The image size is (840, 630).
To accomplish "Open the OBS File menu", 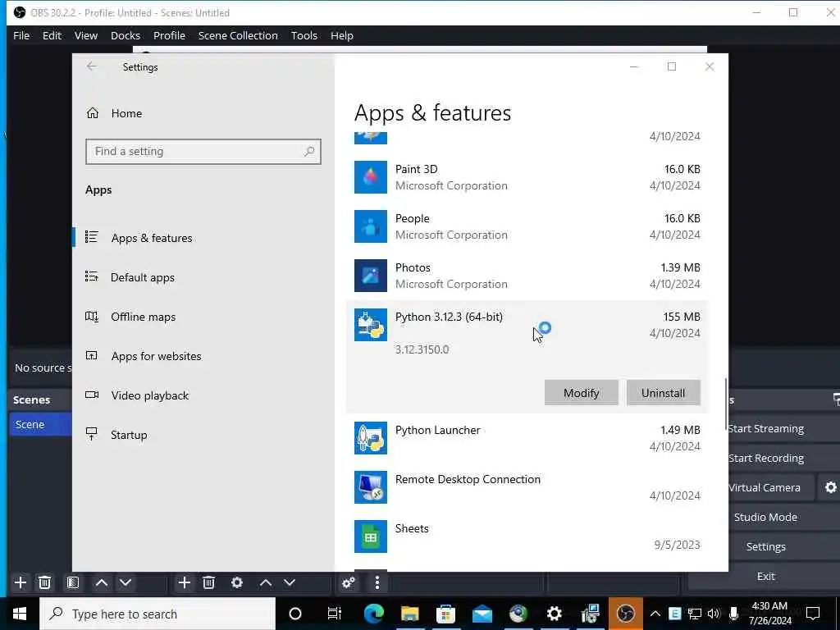I will click(x=21, y=35).
